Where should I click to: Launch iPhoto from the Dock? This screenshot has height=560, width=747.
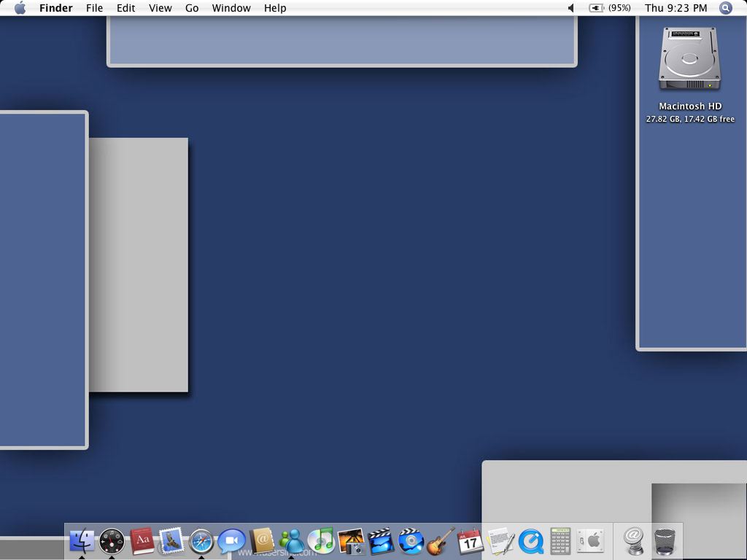352,542
